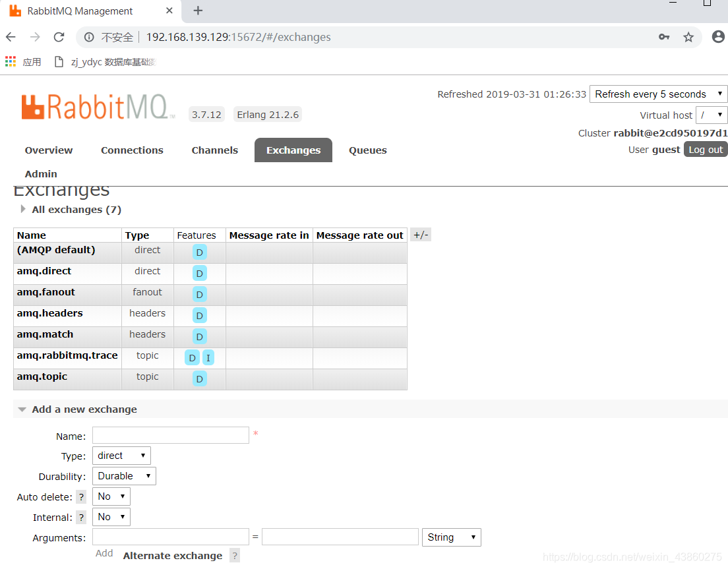Open the Refresh every 5 seconds dropdown
This screenshot has width=728, height=569.
(x=658, y=94)
